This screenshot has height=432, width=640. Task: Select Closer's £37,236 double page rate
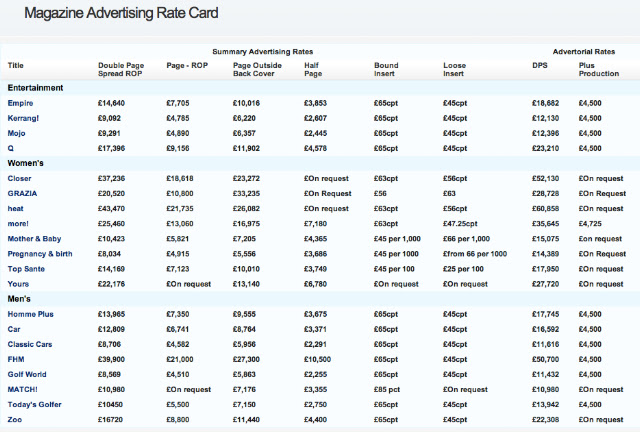[x=111, y=178]
